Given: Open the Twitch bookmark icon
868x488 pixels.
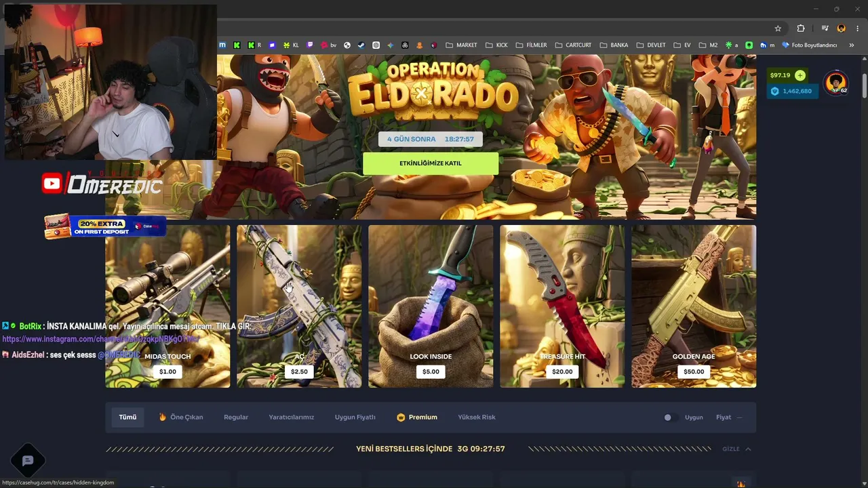Looking at the screenshot, I should 311,45.
